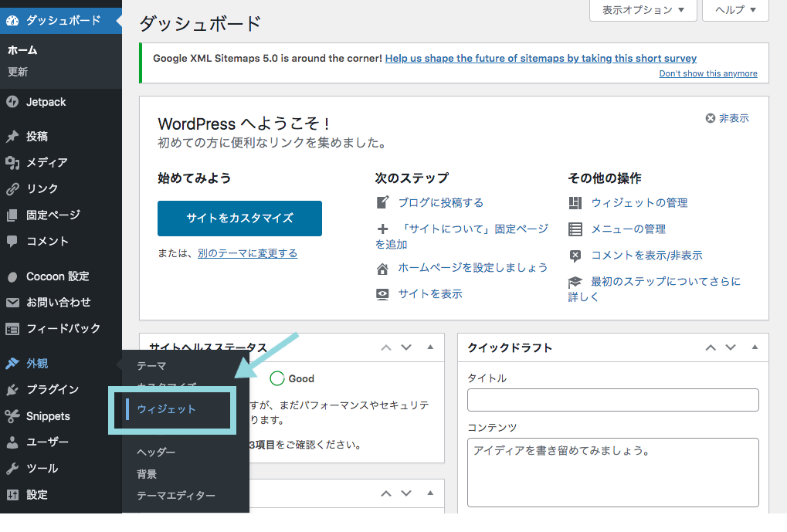Click the コメントを表示/非表示 link
Image resolution: width=787 pixels, height=532 pixels.
coord(646,256)
